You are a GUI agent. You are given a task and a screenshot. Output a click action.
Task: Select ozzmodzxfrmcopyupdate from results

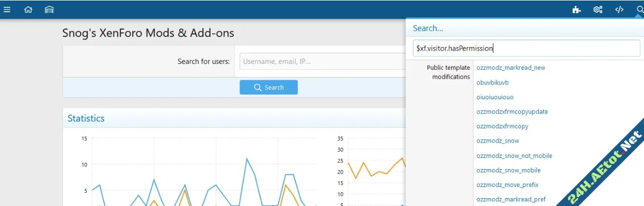click(x=512, y=112)
